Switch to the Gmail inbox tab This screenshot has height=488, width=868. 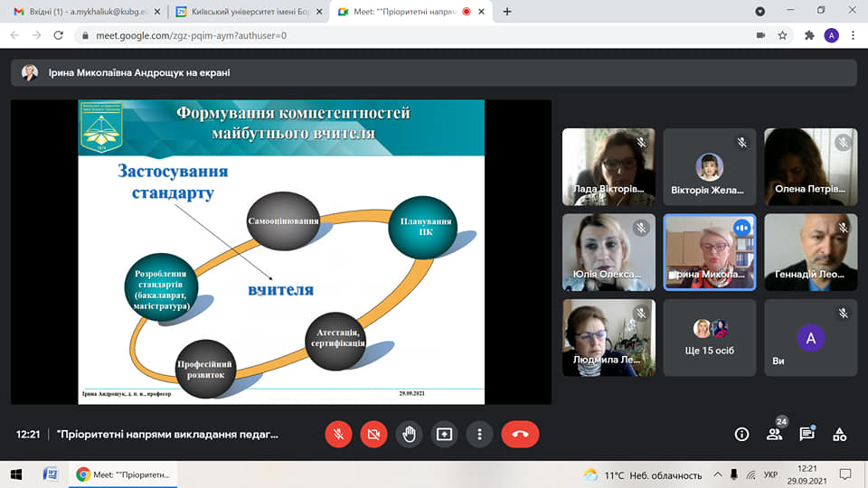coord(86,12)
